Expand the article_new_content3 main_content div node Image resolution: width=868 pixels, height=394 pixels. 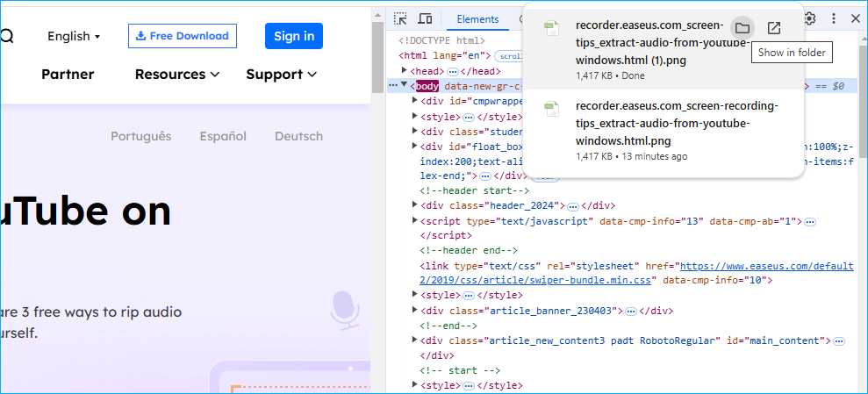click(x=415, y=340)
